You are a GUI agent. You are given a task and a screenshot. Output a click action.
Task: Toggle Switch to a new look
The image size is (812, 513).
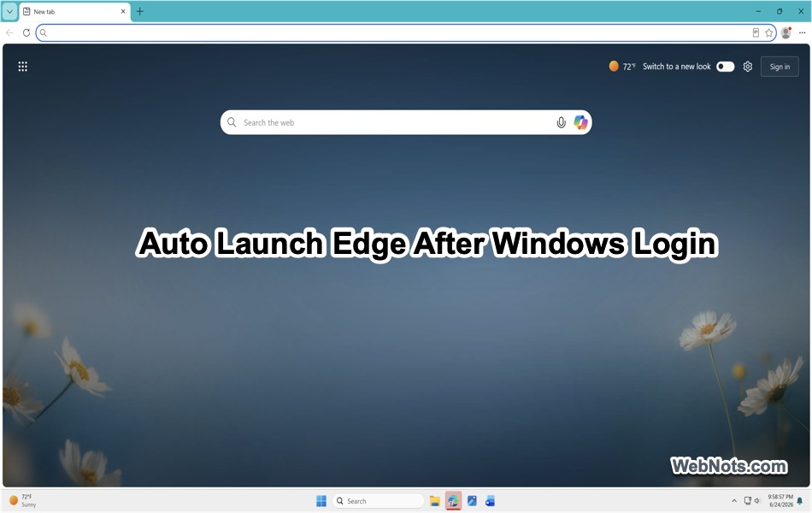click(725, 67)
